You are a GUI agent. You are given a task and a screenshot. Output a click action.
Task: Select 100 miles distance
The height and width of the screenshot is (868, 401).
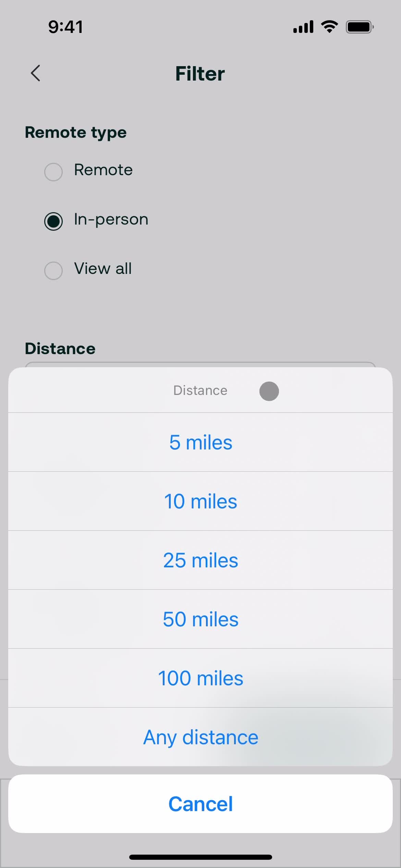click(x=200, y=678)
